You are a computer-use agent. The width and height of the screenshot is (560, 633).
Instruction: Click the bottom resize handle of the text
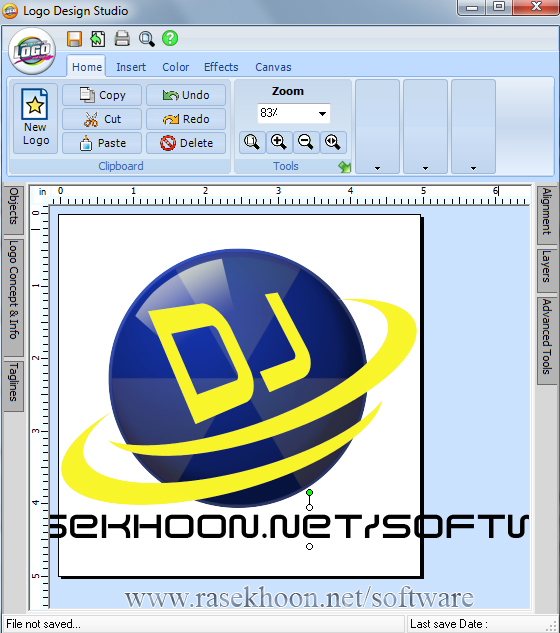click(309, 547)
